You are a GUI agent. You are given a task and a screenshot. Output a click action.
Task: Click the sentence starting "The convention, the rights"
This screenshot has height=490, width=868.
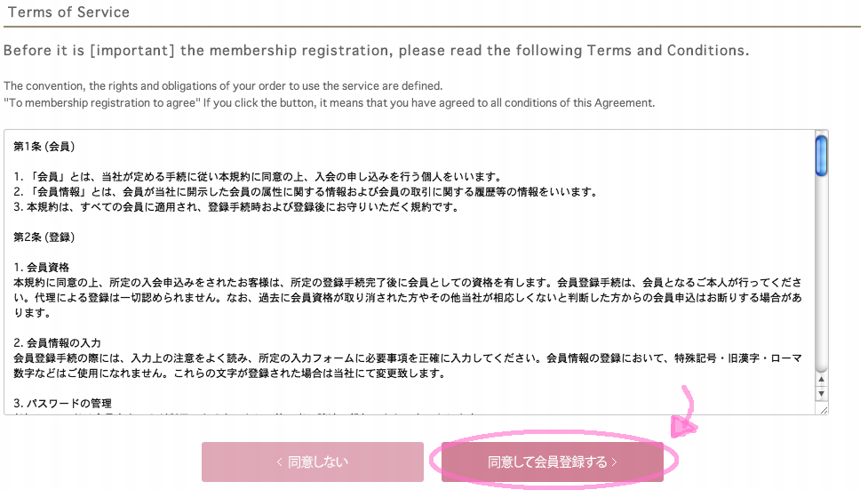click(x=223, y=86)
